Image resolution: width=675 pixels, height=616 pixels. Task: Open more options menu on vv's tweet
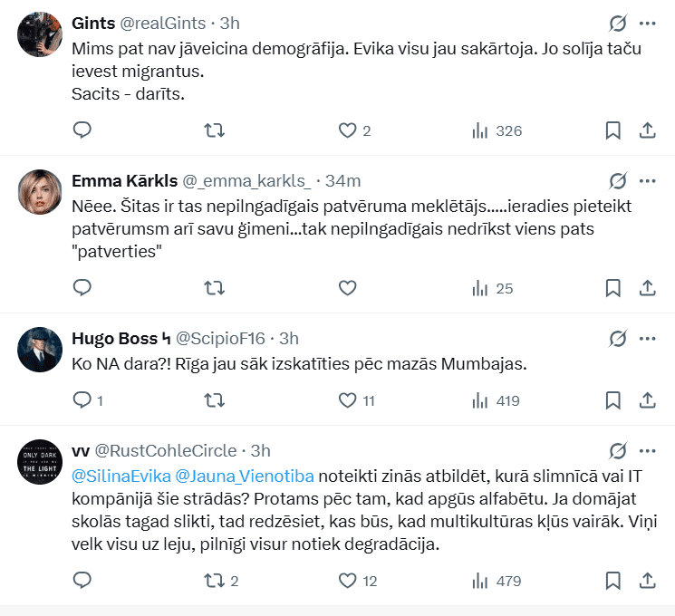(x=647, y=450)
